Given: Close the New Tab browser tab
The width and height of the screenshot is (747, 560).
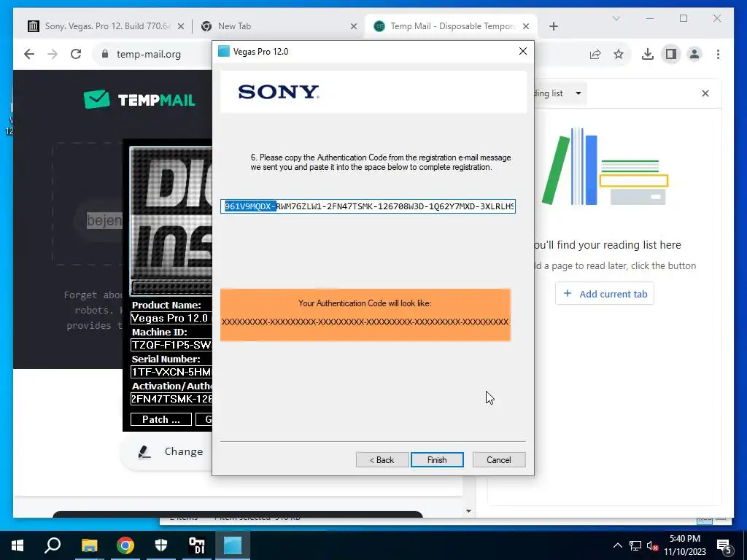Looking at the screenshot, I should pos(354,26).
